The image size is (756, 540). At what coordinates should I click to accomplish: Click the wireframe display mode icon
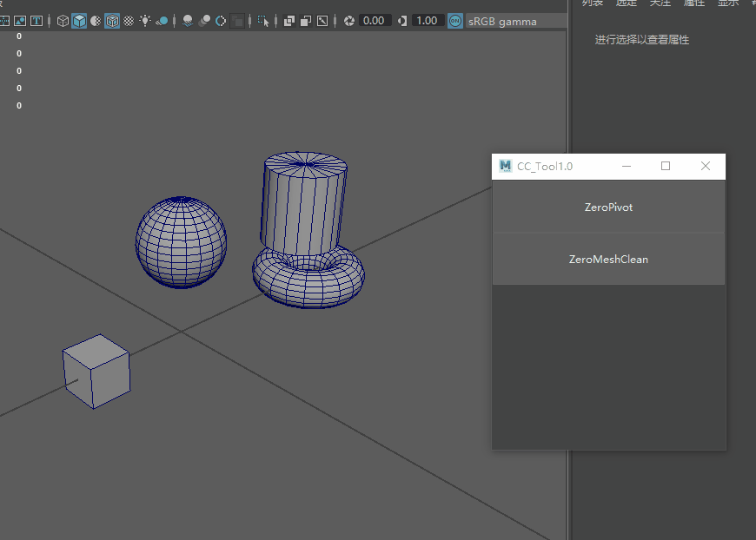pyautogui.click(x=63, y=21)
